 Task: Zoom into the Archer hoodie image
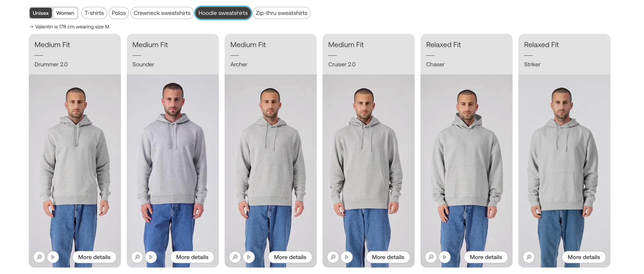point(235,257)
